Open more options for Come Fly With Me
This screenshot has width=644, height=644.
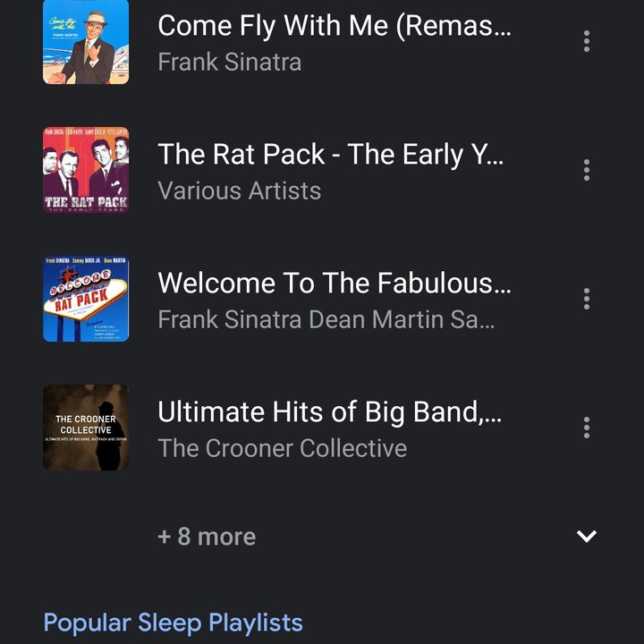[x=587, y=41]
